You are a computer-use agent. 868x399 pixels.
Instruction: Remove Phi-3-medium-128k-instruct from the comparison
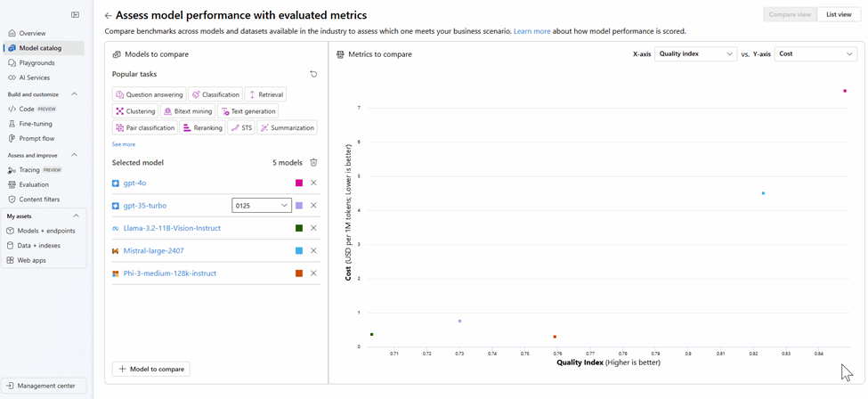coord(313,273)
